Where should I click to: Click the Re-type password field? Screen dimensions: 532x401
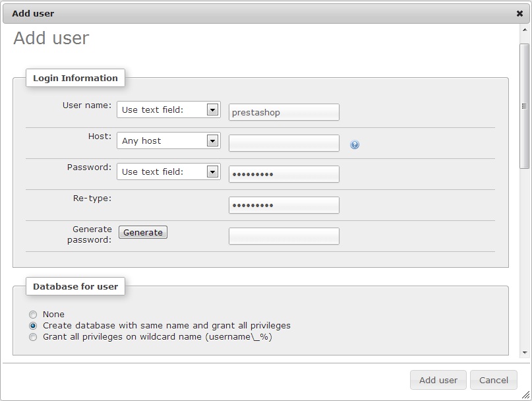tap(284, 205)
